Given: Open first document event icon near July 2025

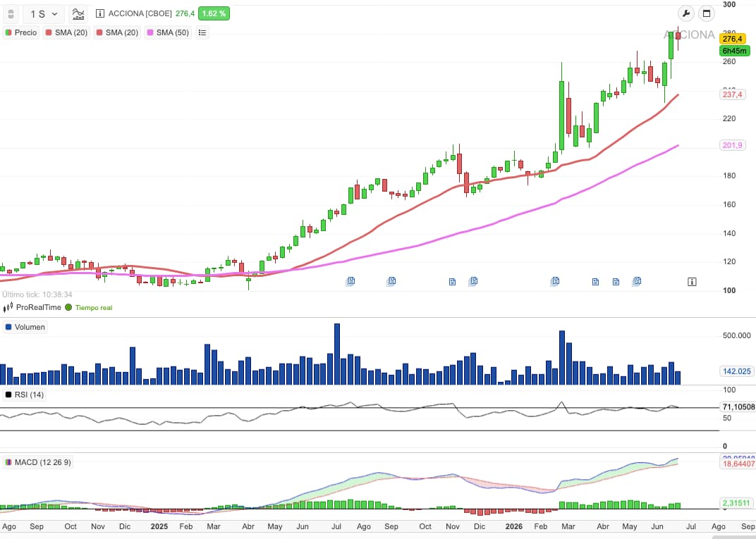Looking at the screenshot, I should [x=350, y=281].
